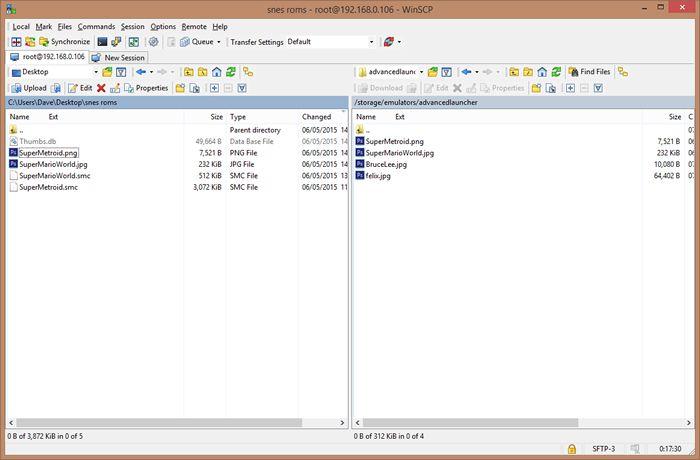Open the Help menu
Image resolution: width=700 pixels, height=460 pixels.
tap(220, 27)
